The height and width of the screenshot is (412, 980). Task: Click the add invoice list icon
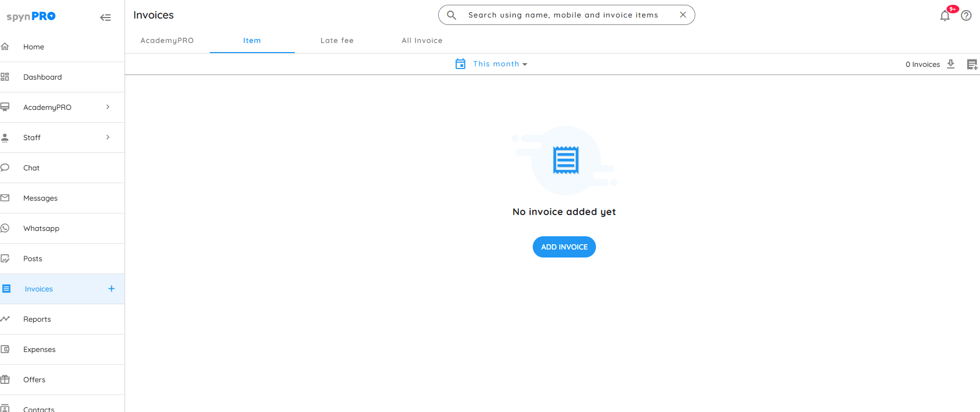pyautogui.click(x=972, y=64)
